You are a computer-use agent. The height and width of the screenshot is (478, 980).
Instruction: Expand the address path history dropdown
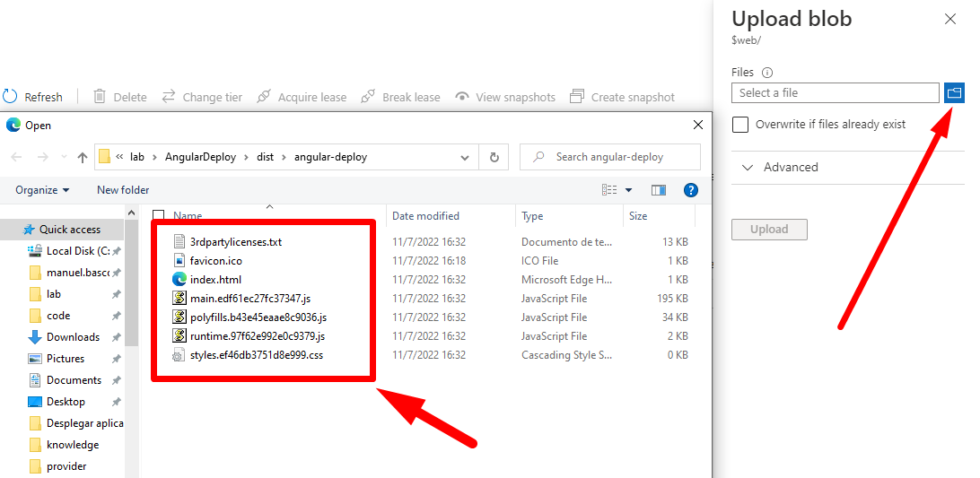coord(465,157)
